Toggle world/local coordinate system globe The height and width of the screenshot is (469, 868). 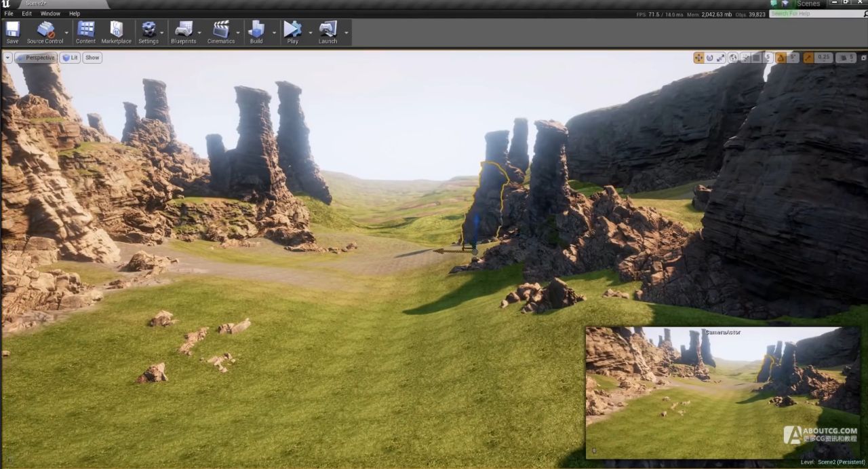[733, 58]
